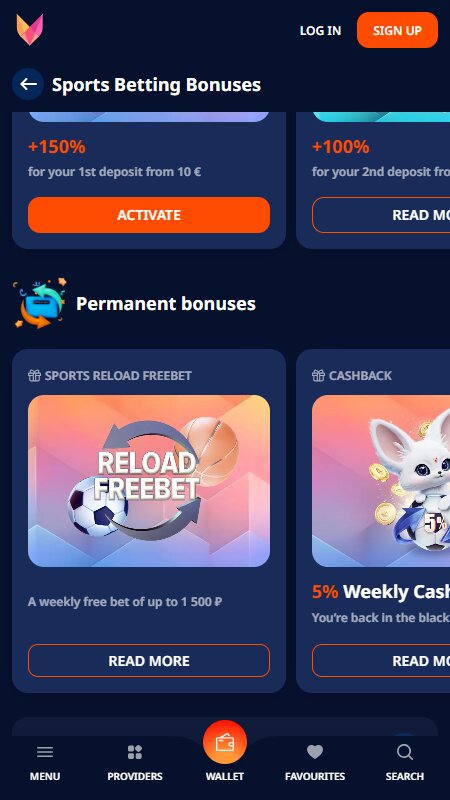This screenshot has width=450, height=800.
Task: Read more about 5% Weekly Cashback
Action: (x=381, y=661)
